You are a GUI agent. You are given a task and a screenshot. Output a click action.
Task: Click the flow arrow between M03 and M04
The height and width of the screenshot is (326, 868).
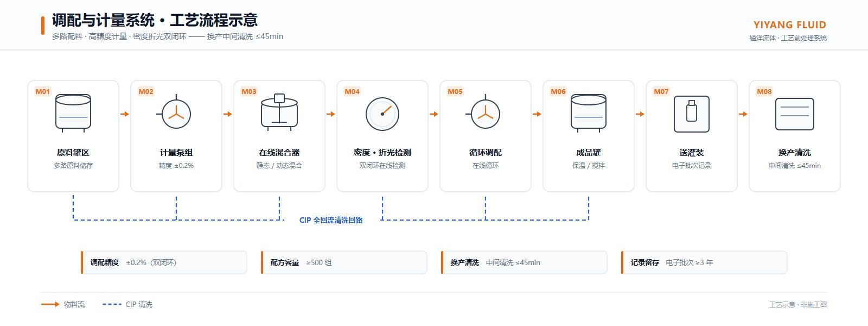[331, 114]
